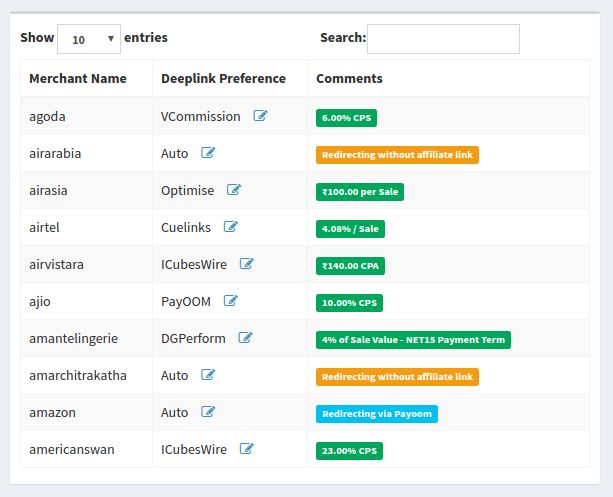
Task: Click the 23.00% CPS badge
Action: (350, 451)
